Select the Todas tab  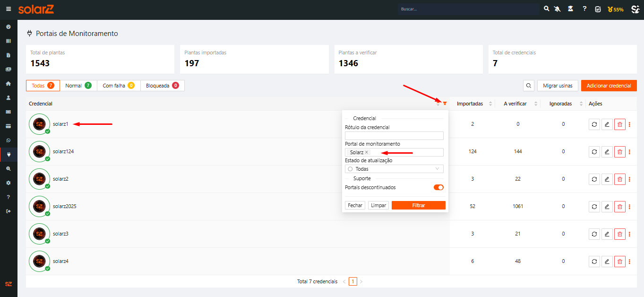(43, 86)
